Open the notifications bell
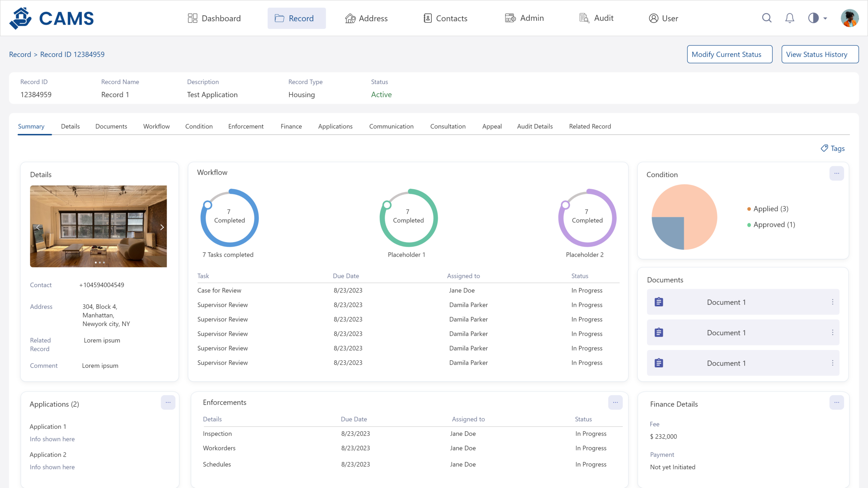868x488 pixels. click(790, 18)
